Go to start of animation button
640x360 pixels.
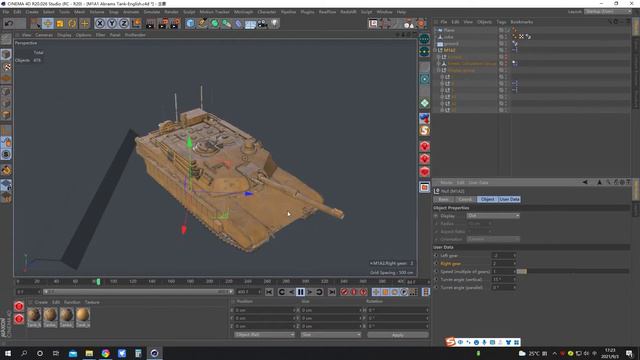(x=269, y=292)
